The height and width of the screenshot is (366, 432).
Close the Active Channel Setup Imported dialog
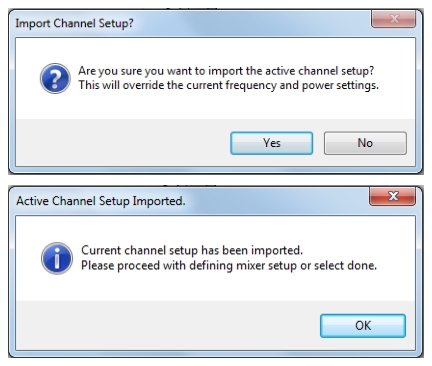(x=392, y=196)
